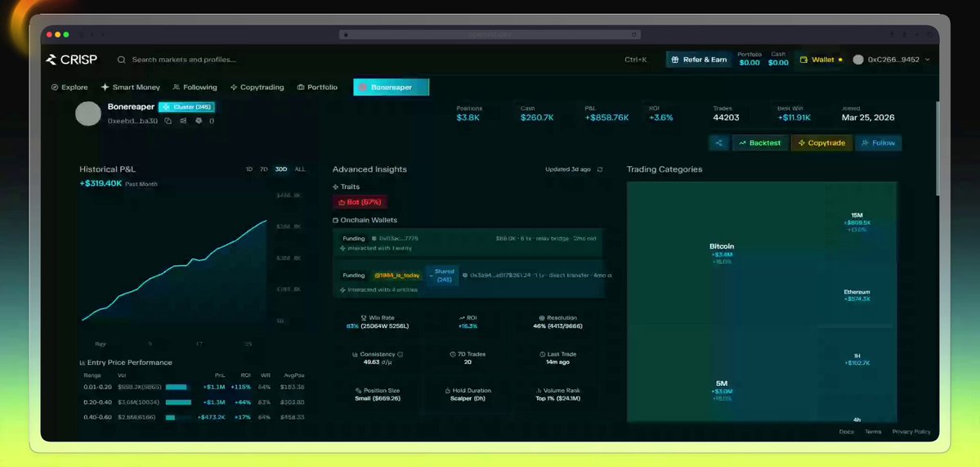Screen dimensions: 980x467
Task: Click the browser address bar
Action: tap(490, 34)
